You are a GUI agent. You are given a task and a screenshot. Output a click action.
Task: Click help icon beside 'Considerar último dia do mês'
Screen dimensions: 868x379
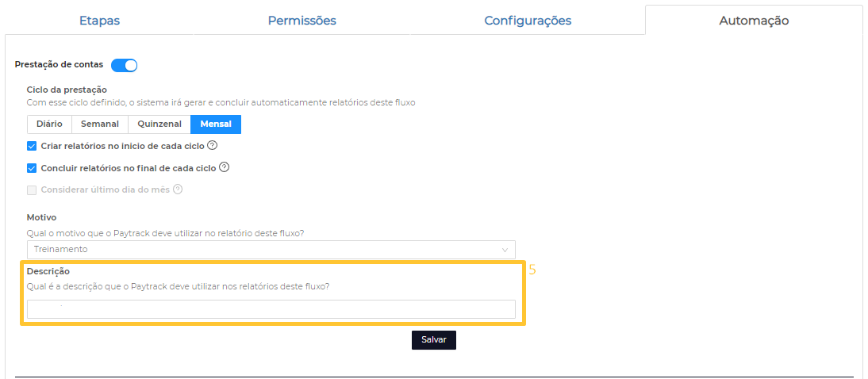point(178,189)
